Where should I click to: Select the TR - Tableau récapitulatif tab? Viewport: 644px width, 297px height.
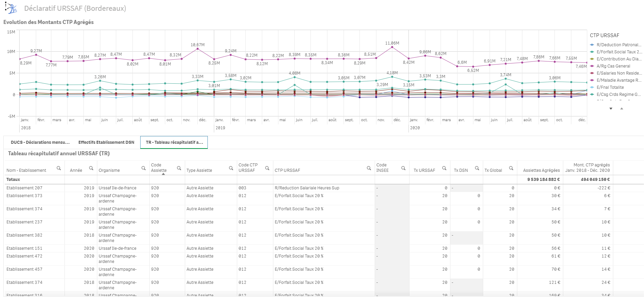click(174, 142)
